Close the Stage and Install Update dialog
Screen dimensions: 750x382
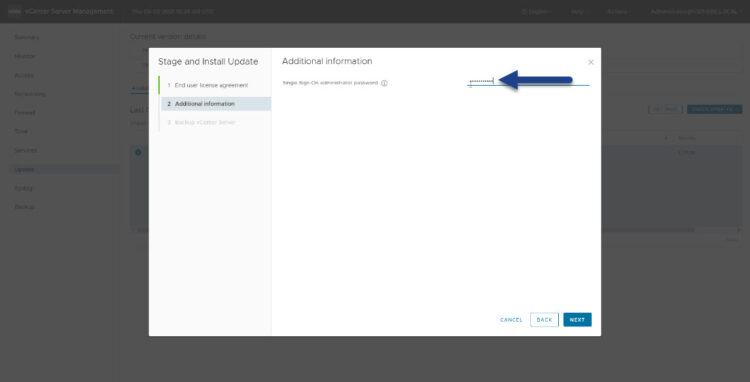(x=591, y=62)
